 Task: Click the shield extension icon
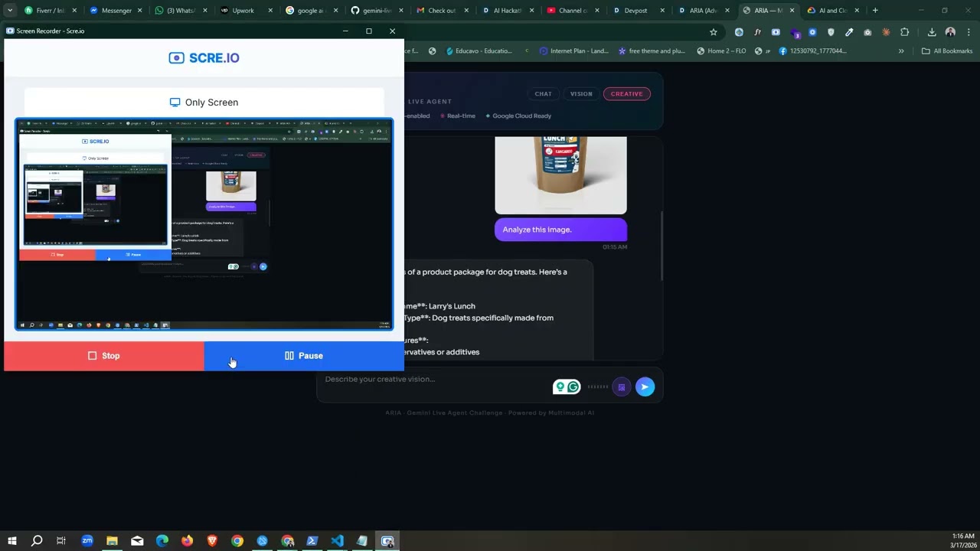tap(831, 32)
